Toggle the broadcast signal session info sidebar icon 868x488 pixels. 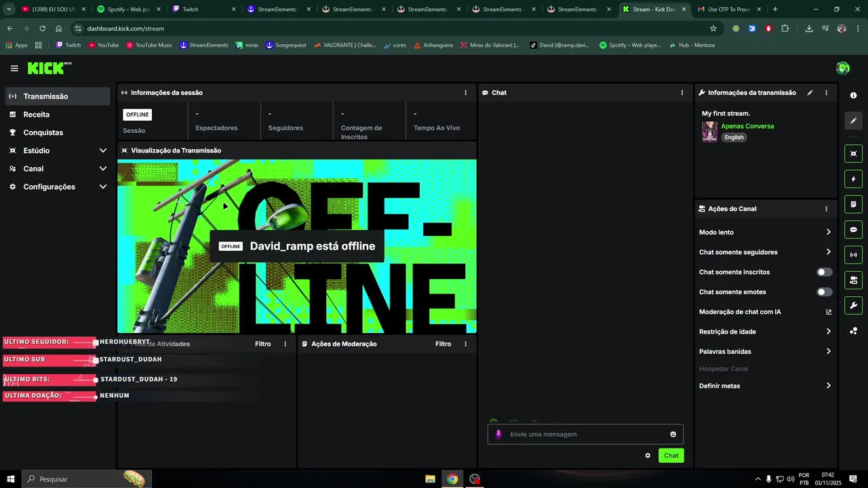(x=853, y=255)
